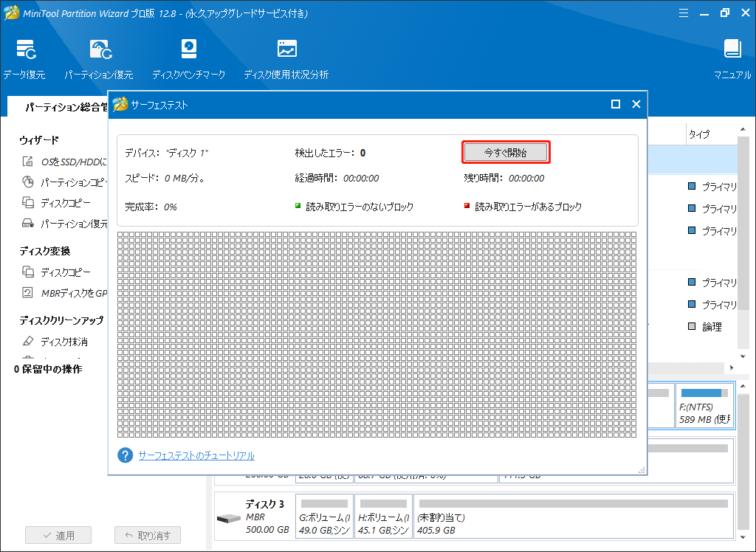756x552 pixels.
Task: Click the デバイス: ディスク 1 label
Action: (x=166, y=153)
